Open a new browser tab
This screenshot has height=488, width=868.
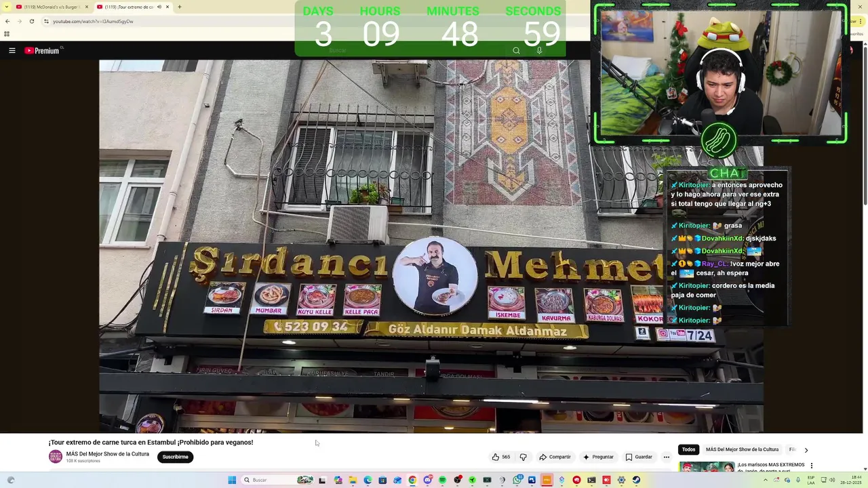(x=179, y=7)
